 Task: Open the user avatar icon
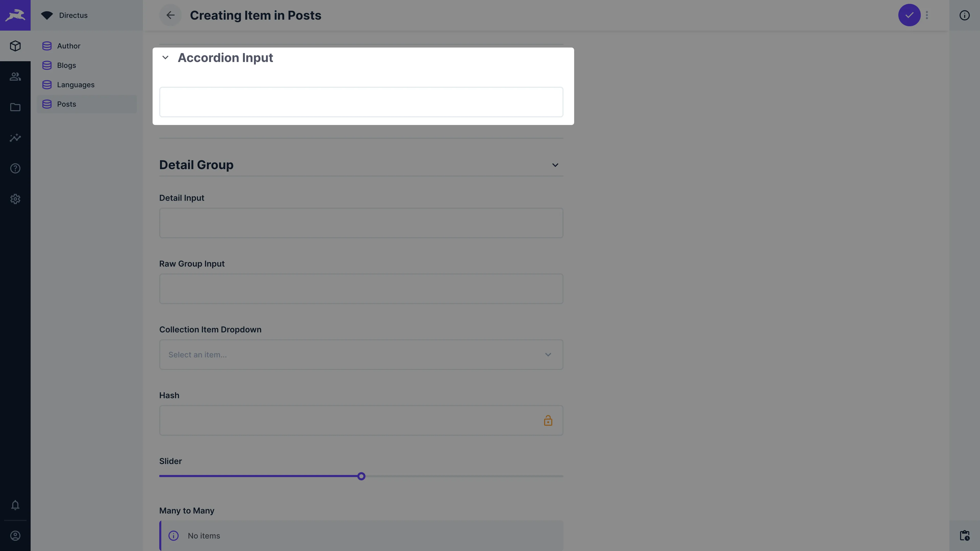point(15,535)
